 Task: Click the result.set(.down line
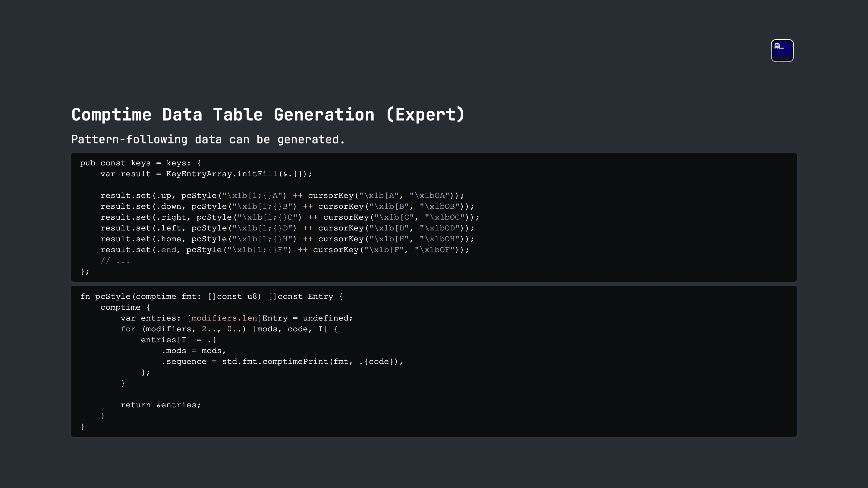point(287,206)
